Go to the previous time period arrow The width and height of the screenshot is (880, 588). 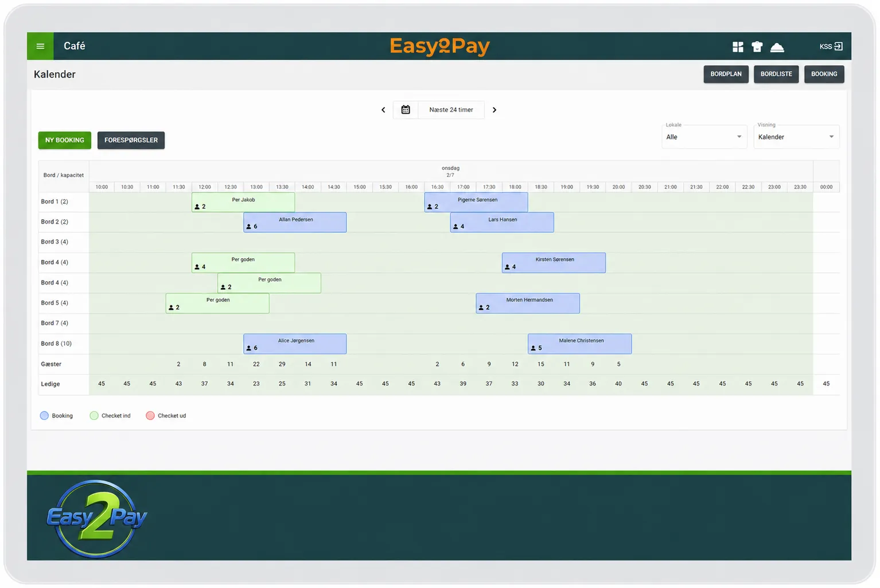(x=383, y=110)
